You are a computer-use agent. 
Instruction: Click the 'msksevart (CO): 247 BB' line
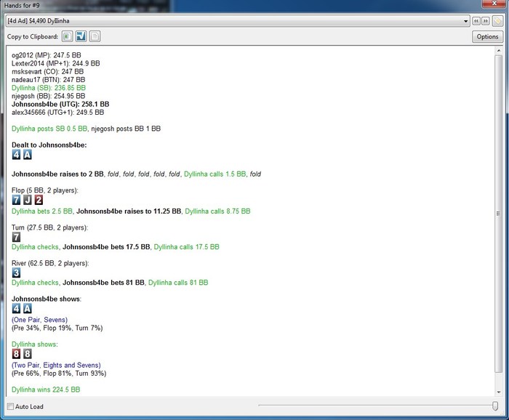[x=48, y=71]
